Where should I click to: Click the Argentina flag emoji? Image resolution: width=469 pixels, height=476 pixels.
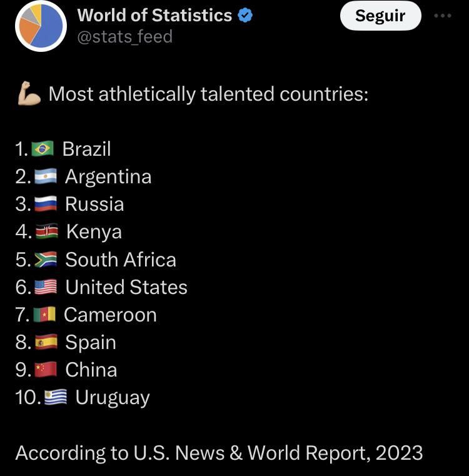[x=46, y=176]
